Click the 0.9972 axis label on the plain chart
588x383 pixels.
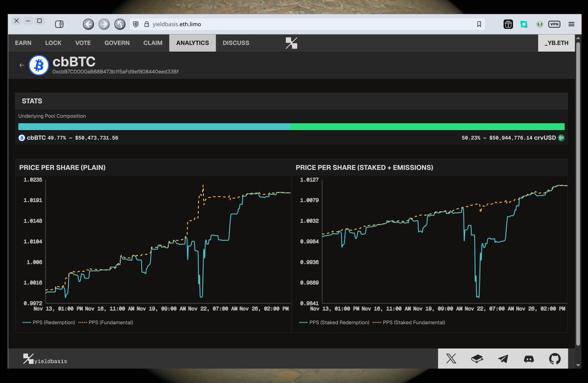pos(33,304)
